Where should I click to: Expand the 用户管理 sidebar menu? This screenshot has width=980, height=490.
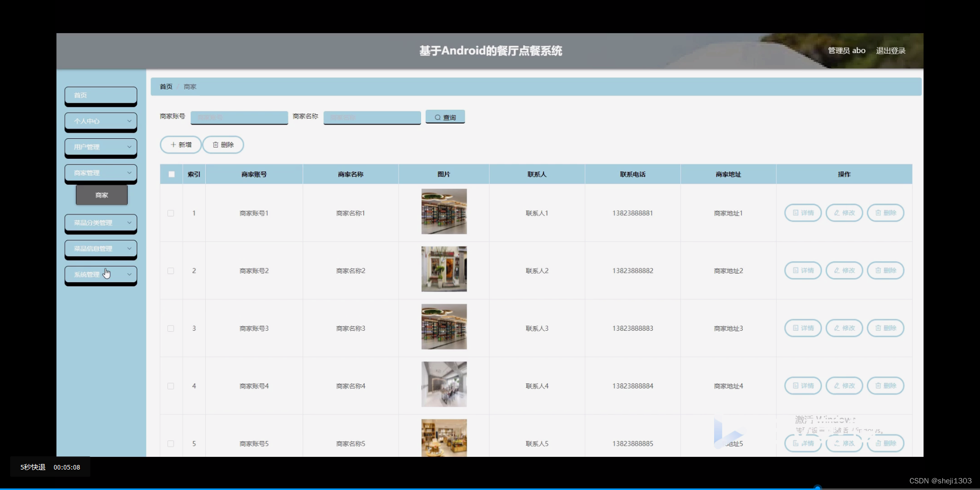pos(101,148)
